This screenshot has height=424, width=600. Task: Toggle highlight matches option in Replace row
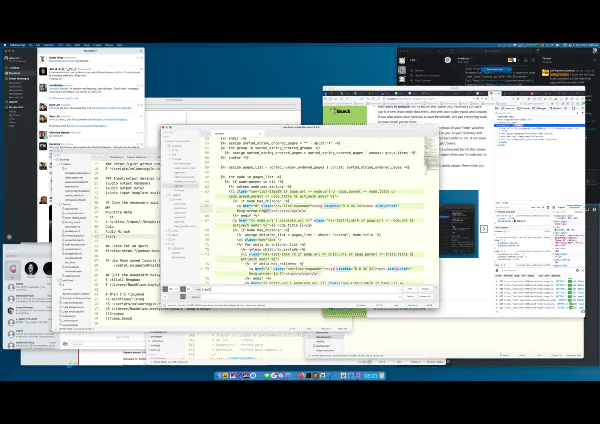coord(183,297)
